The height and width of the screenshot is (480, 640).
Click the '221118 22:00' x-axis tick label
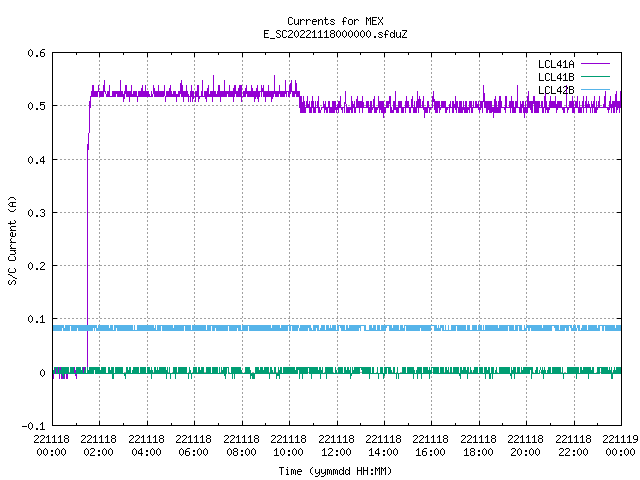(573, 446)
